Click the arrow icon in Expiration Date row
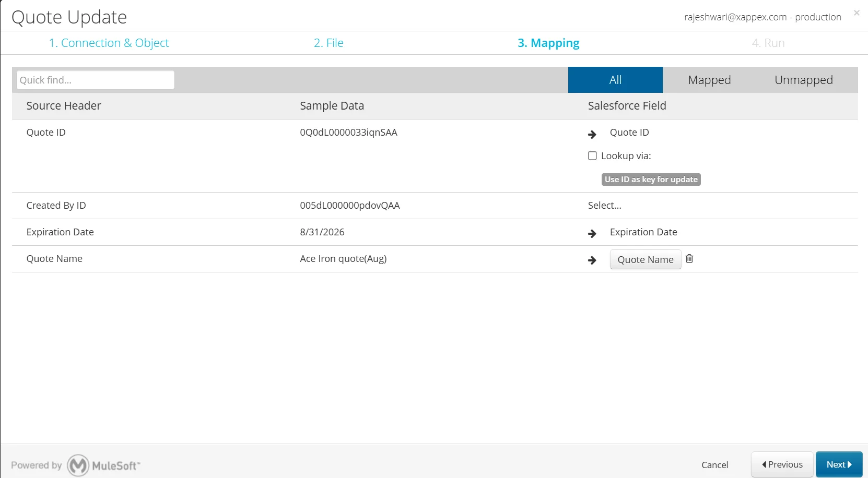The width and height of the screenshot is (868, 478). [x=592, y=234]
